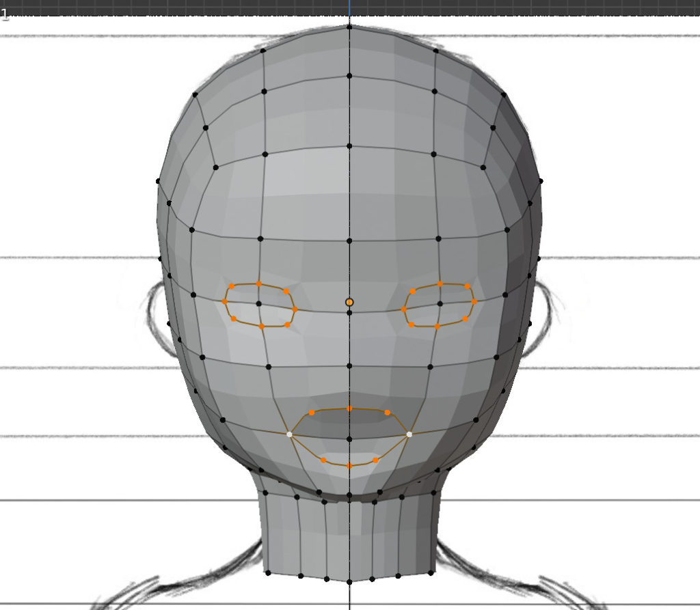Click the lower lip's right orange vertex
This screenshot has width=700, height=610.
(375, 460)
